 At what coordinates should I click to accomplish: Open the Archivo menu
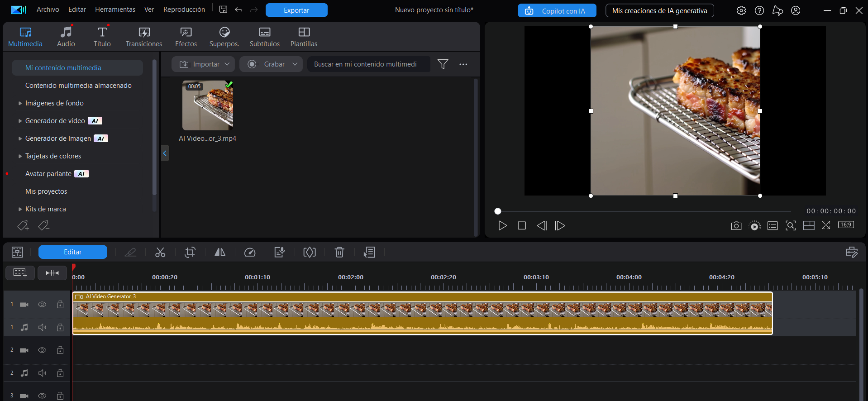48,10
